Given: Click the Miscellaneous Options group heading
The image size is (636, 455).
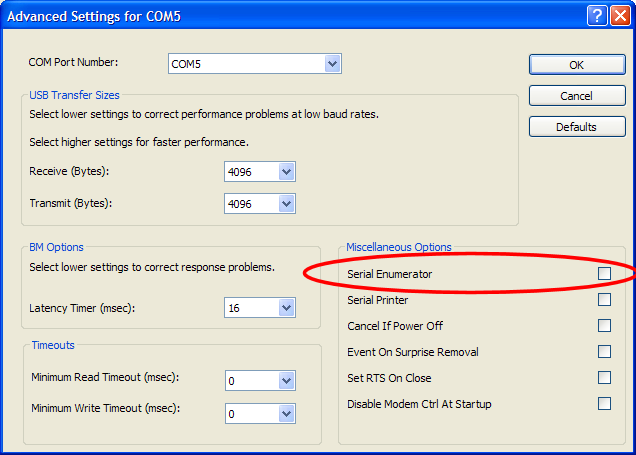Looking at the screenshot, I should tap(399, 247).
